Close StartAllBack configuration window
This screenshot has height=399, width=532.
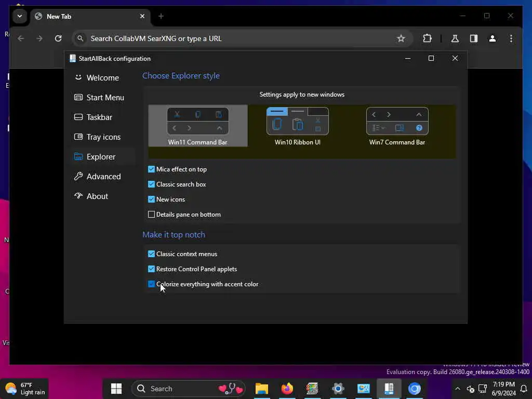click(x=455, y=58)
